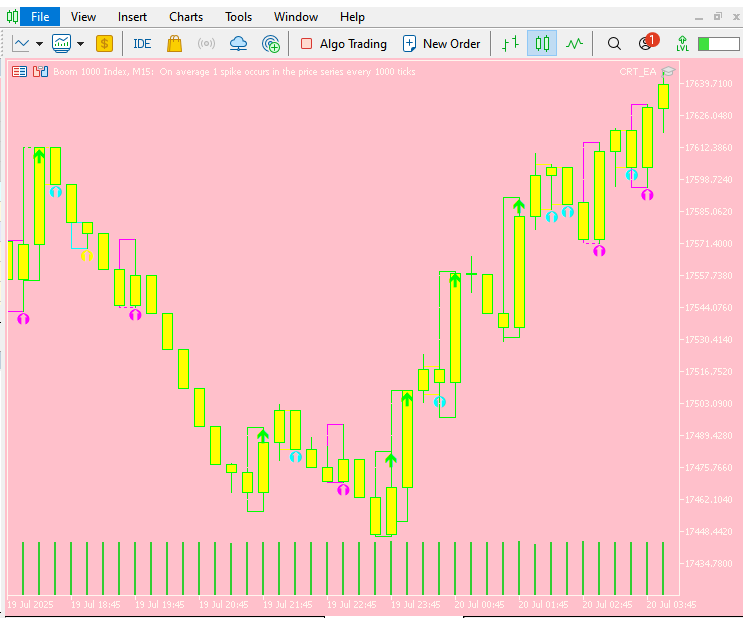Image resolution: width=743 pixels, height=618 pixels.
Task: Click the CRT_EA expert advisor label
Action: [638, 72]
